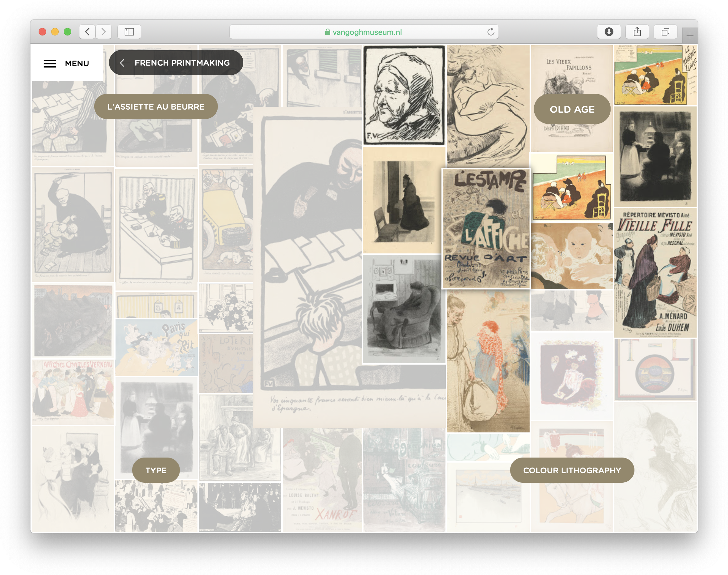Image resolution: width=728 pixels, height=575 pixels.
Task: Open the dark interior lamp scene print
Action: [x=655, y=157]
